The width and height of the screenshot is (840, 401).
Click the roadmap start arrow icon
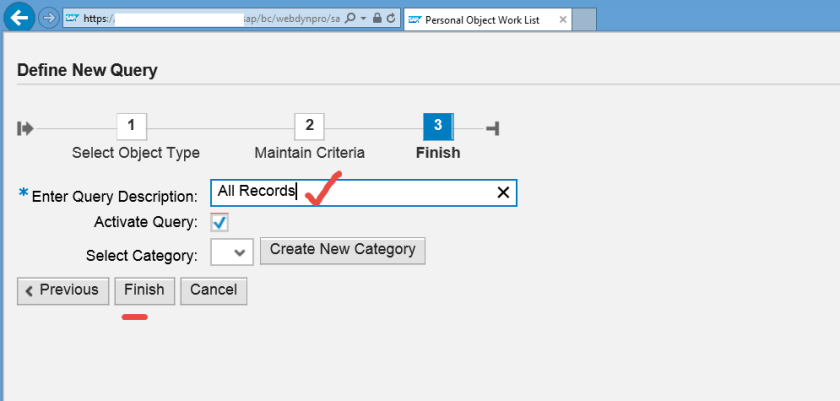(26, 128)
